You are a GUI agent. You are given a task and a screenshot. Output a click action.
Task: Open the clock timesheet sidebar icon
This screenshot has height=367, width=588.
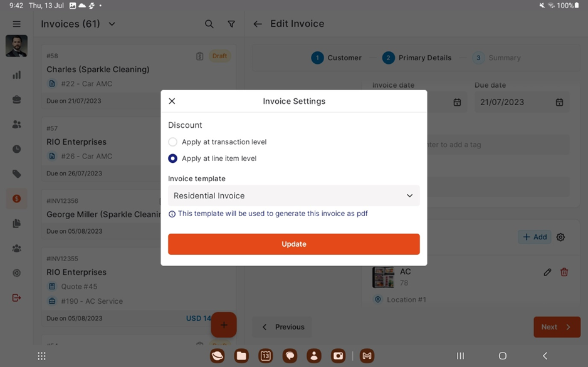click(16, 149)
